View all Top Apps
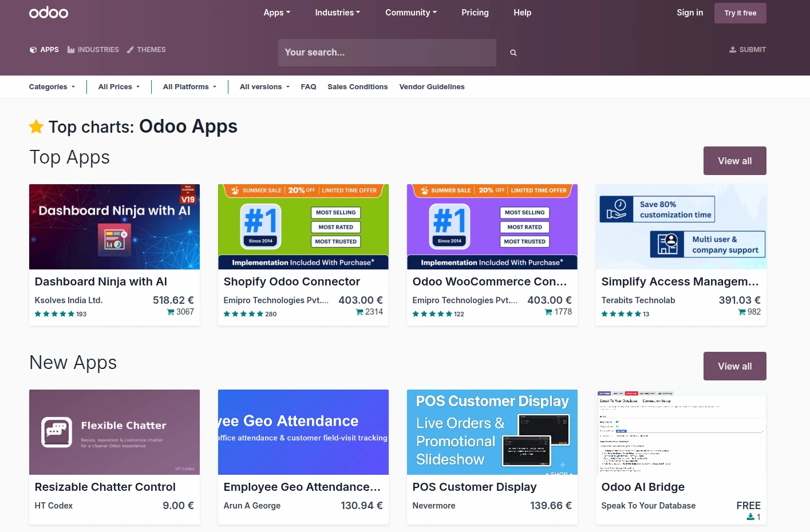This screenshot has height=532, width=810. pos(735,161)
